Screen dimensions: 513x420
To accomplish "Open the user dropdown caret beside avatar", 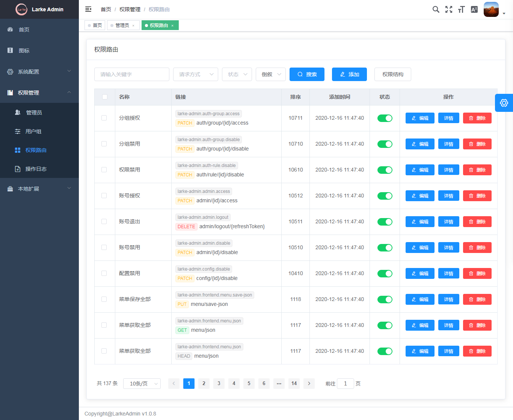I will point(504,13).
